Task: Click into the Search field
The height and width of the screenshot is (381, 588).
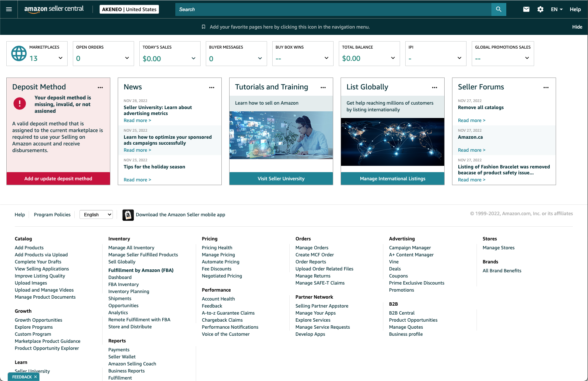Action: (333, 9)
